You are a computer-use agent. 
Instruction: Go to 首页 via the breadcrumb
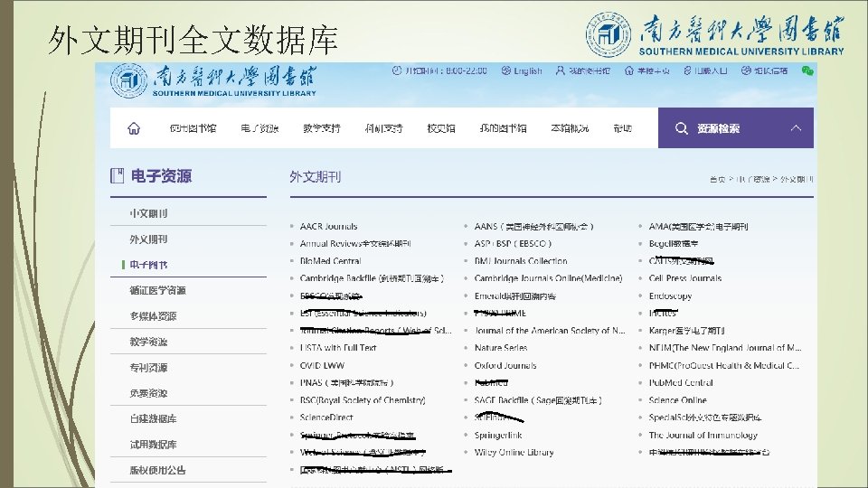click(x=717, y=179)
